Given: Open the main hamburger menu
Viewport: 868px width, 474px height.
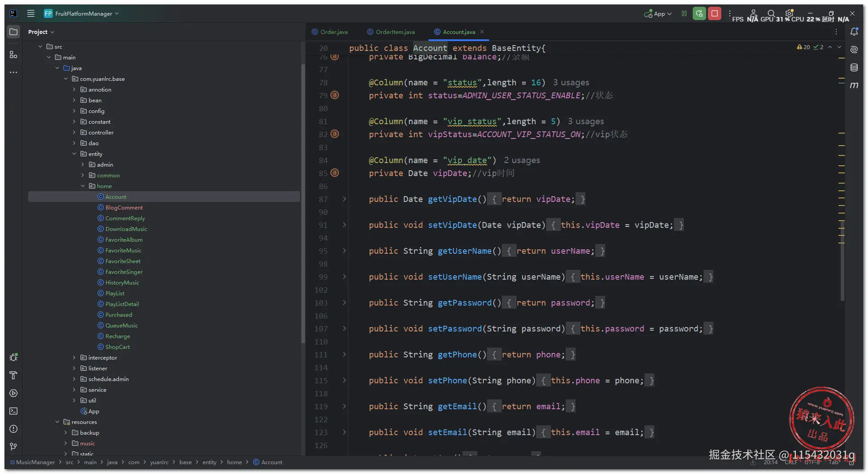Looking at the screenshot, I should [x=31, y=13].
